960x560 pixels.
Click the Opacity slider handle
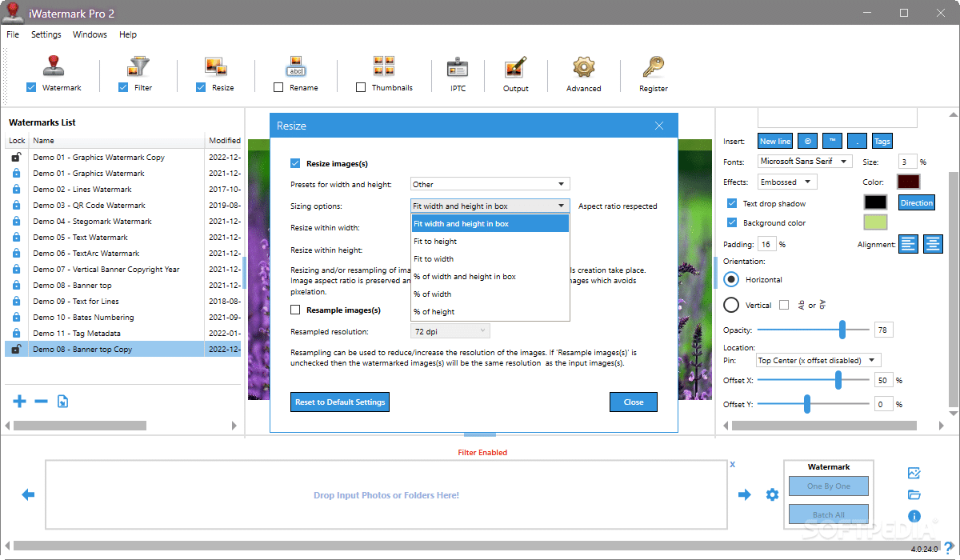pos(842,330)
